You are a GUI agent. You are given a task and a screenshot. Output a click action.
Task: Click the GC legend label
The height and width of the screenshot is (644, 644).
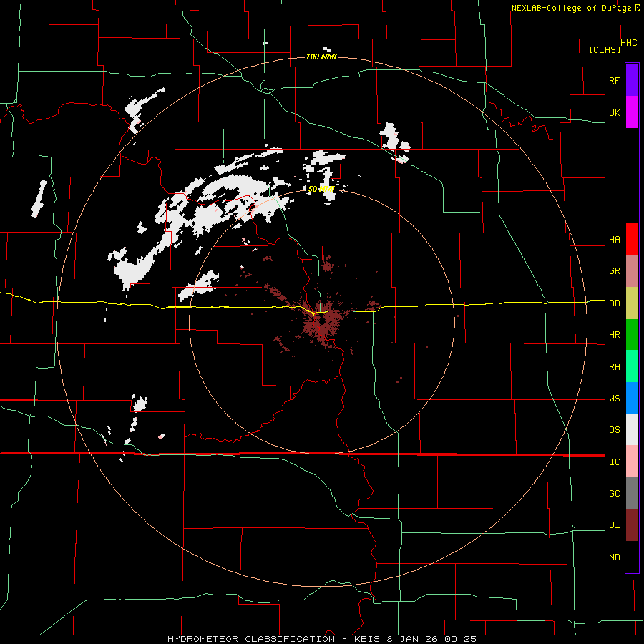tap(614, 494)
